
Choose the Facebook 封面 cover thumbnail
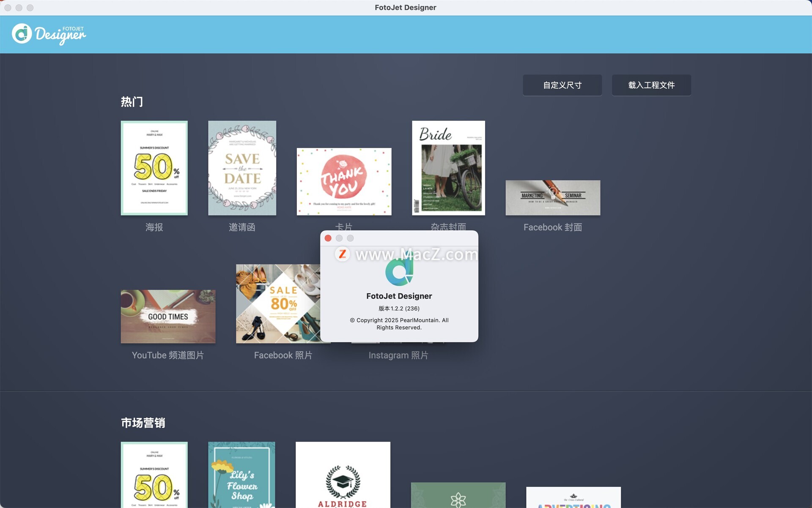coord(552,197)
